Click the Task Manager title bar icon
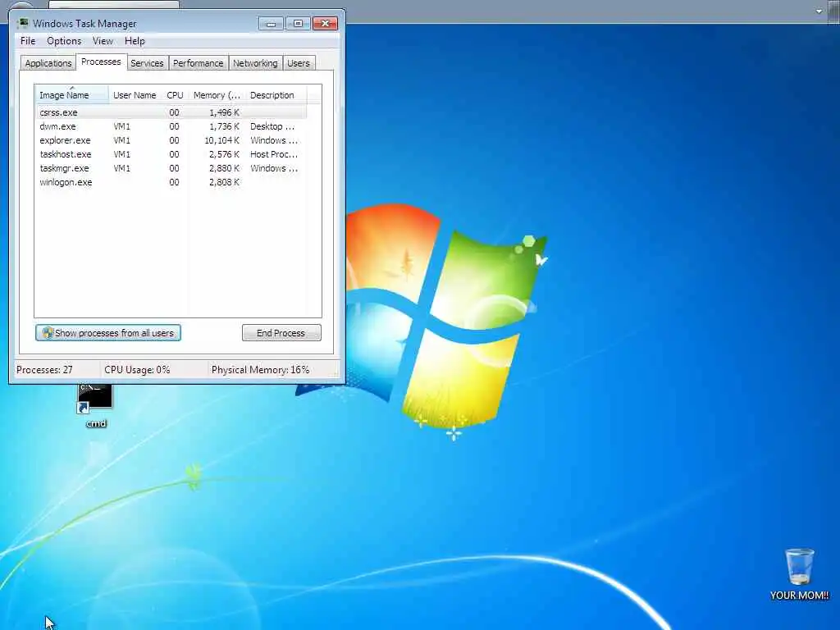 [22, 23]
